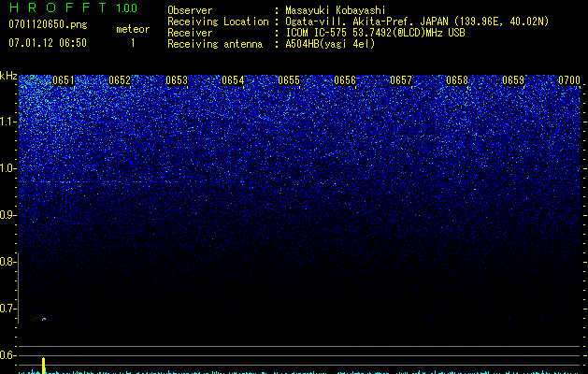Viewport: 588px width, 374px height.
Task: Click time marker 0655 on spectrogram
Action: (x=289, y=80)
